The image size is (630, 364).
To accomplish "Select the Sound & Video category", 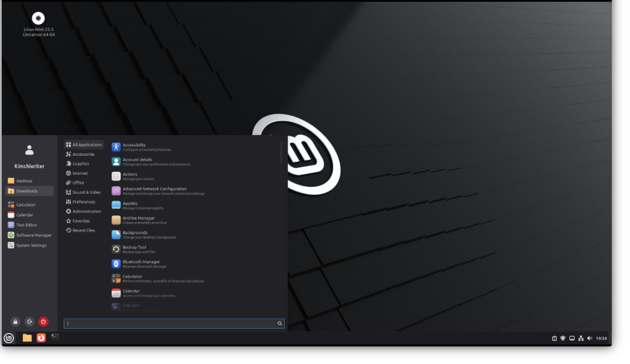I will coord(86,192).
